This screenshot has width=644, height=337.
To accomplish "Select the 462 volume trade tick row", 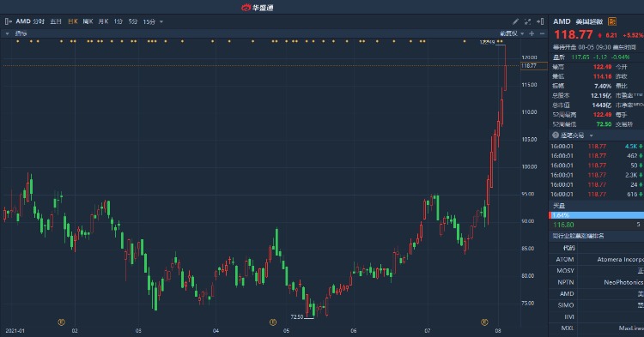I will [597, 156].
